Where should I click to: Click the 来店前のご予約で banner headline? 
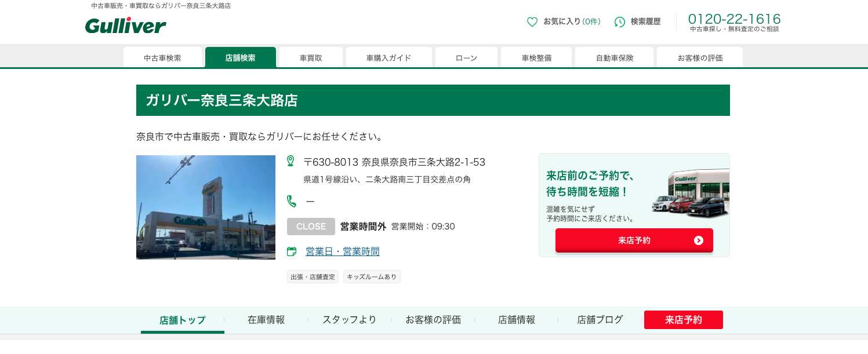tap(591, 184)
